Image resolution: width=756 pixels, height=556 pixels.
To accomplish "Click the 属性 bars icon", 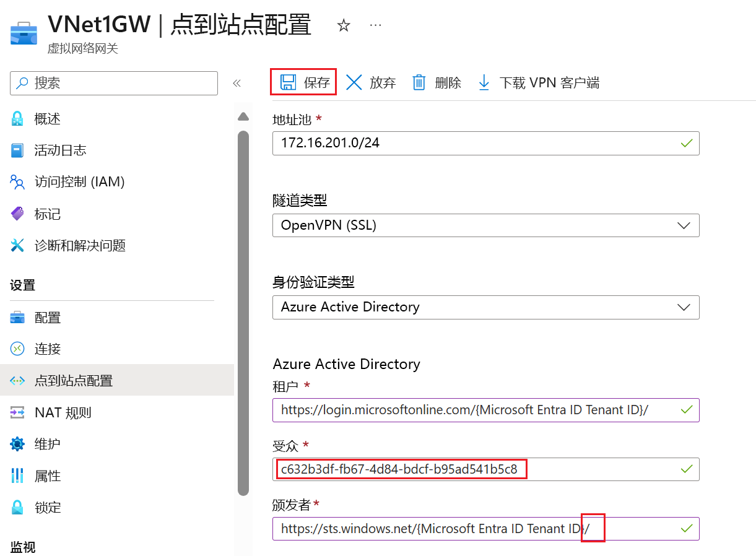I will pyautogui.click(x=17, y=476).
